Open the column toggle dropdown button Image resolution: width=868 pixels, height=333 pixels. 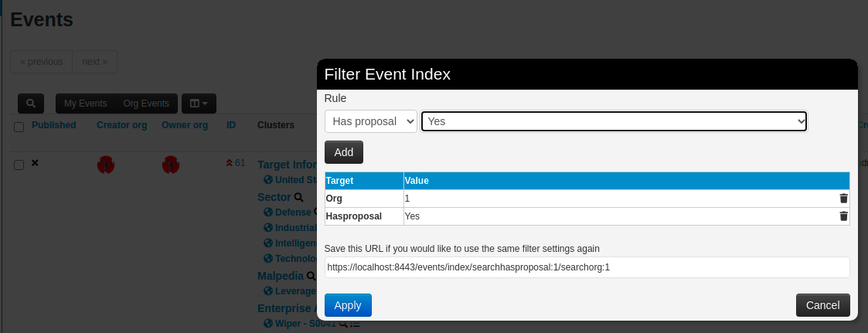pos(199,104)
